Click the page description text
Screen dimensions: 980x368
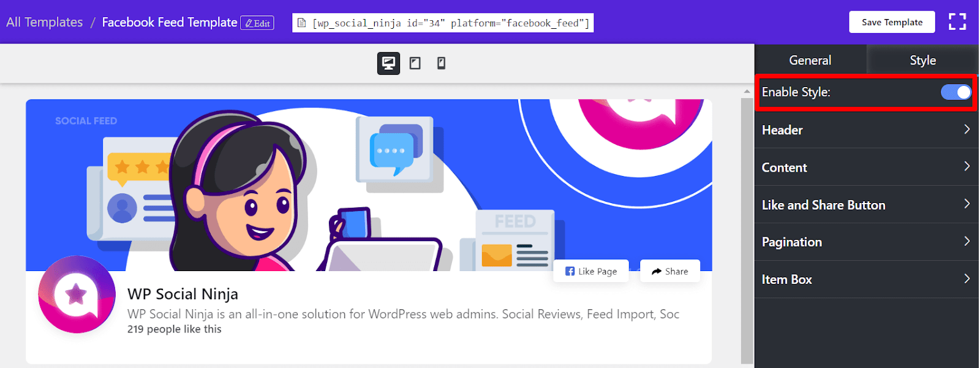(x=404, y=314)
